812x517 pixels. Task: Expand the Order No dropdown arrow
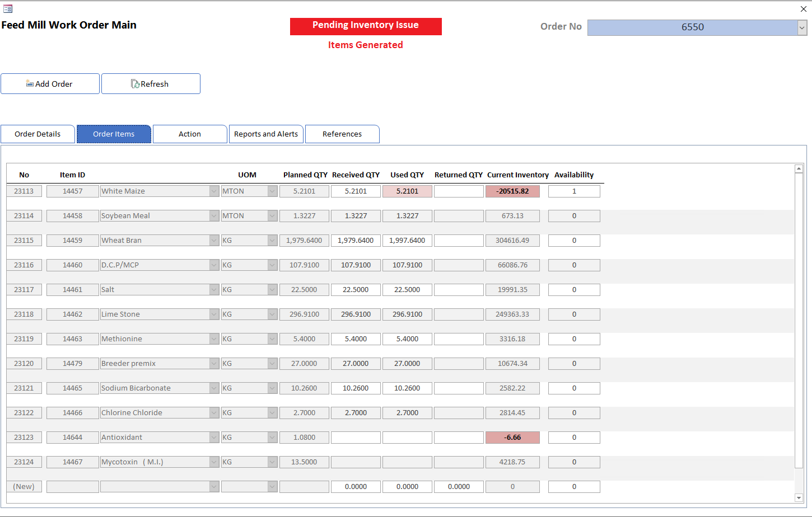tap(802, 27)
